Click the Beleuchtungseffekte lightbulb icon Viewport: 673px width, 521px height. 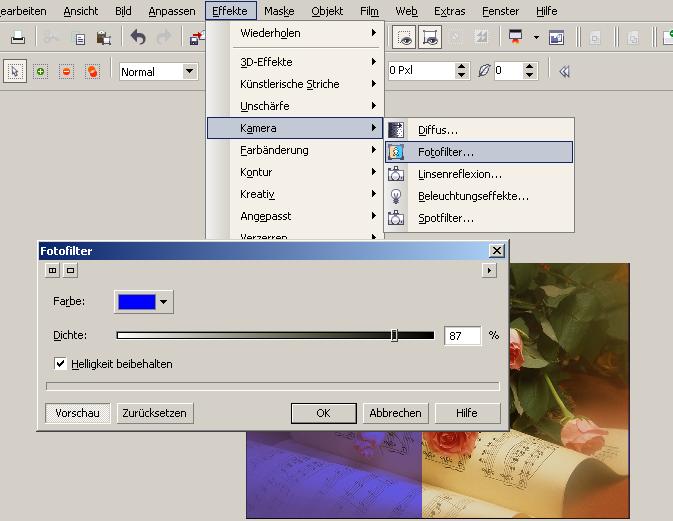(x=396, y=196)
